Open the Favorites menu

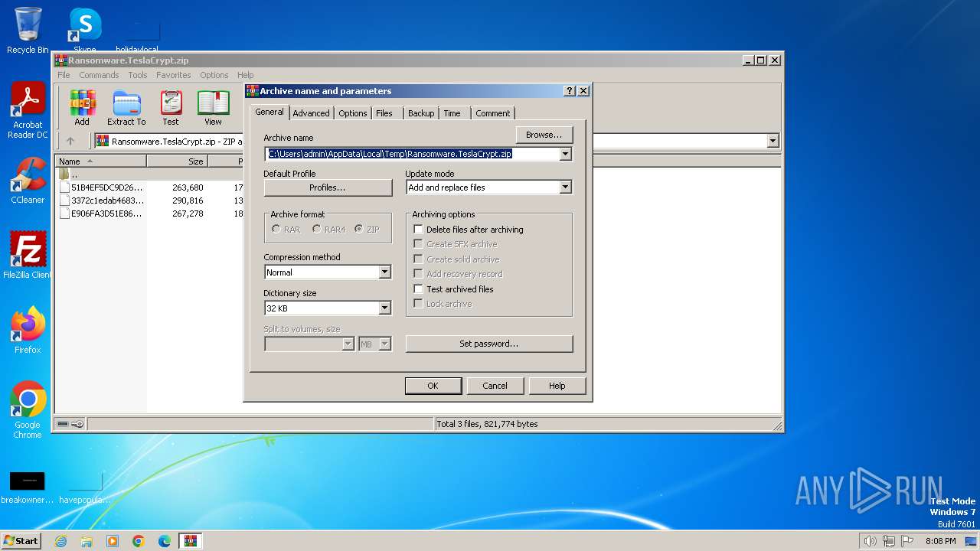[174, 75]
